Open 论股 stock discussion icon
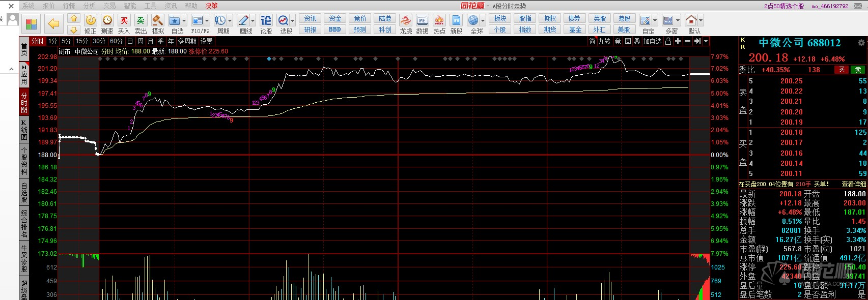 266,21
